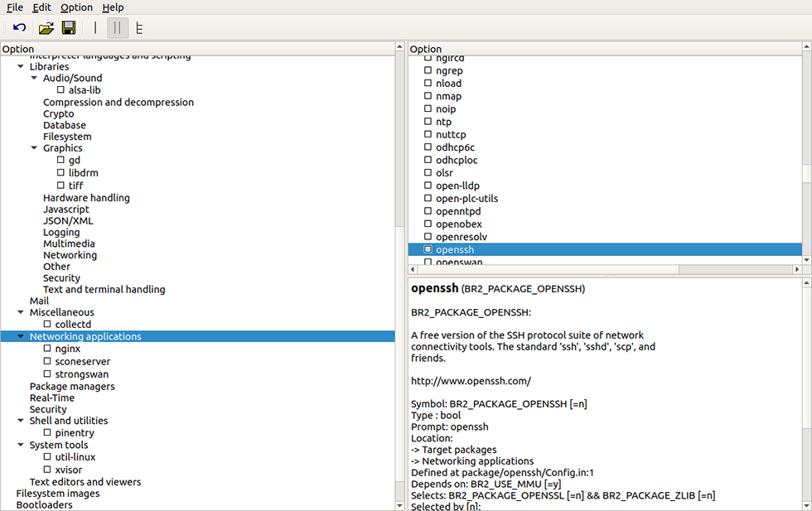Viewport: 812px width, 511px height.
Task: Open a config file with Load icon
Action: click(x=46, y=28)
